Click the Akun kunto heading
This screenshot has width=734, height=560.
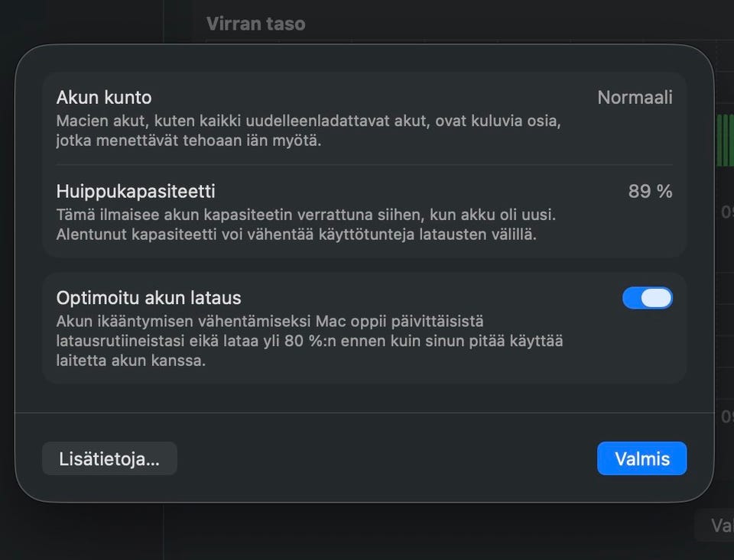[x=104, y=98]
